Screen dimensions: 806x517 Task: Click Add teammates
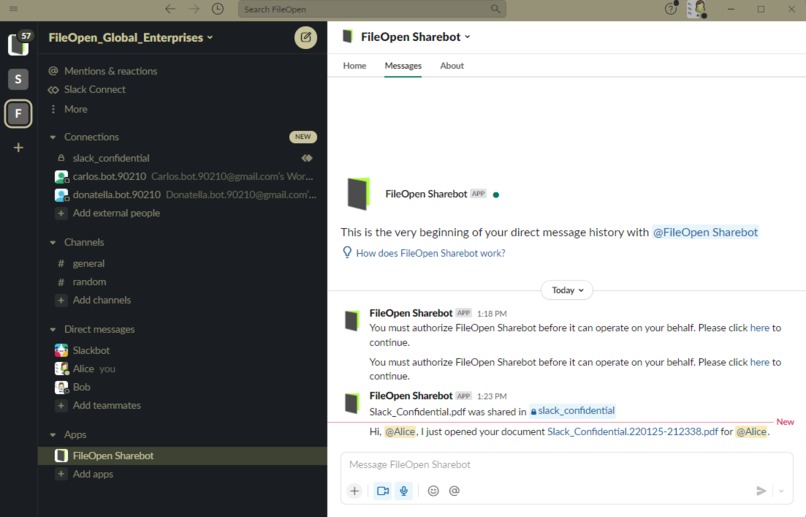coord(106,405)
